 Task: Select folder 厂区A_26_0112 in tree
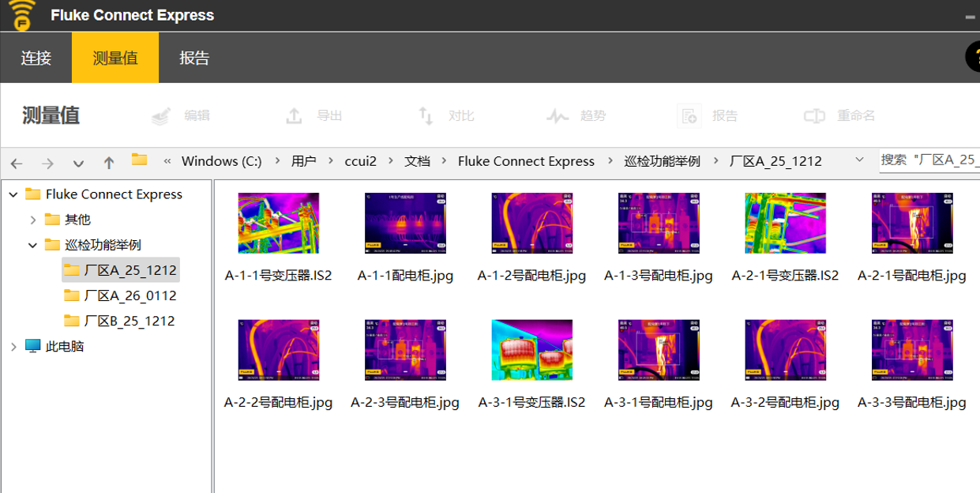[130, 295]
